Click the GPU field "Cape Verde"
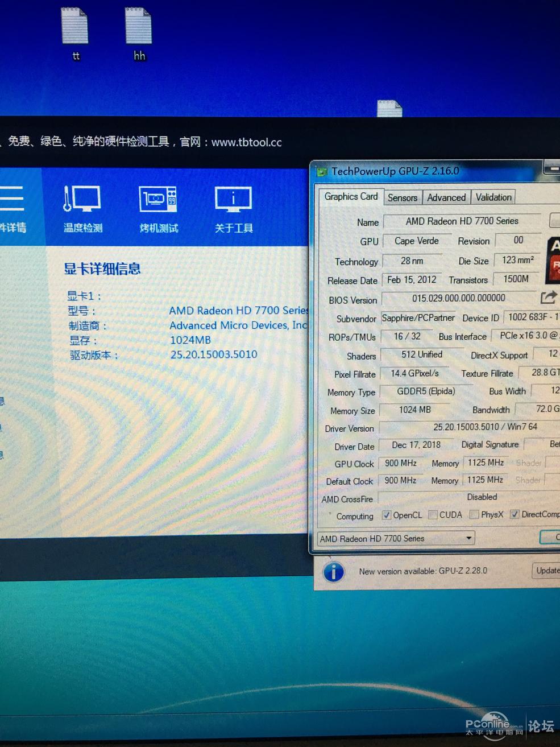 tap(417, 241)
